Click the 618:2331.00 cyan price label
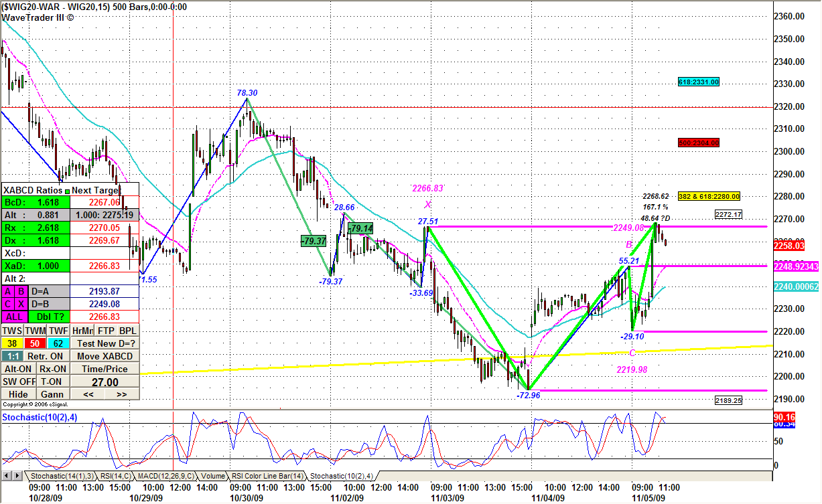The height and width of the screenshot is (504, 822). pos(699,82)
